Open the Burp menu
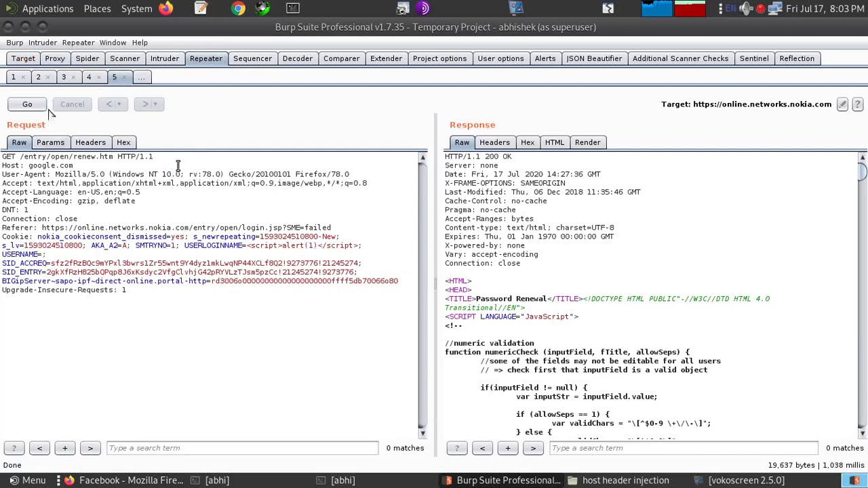 coord(14,43)
